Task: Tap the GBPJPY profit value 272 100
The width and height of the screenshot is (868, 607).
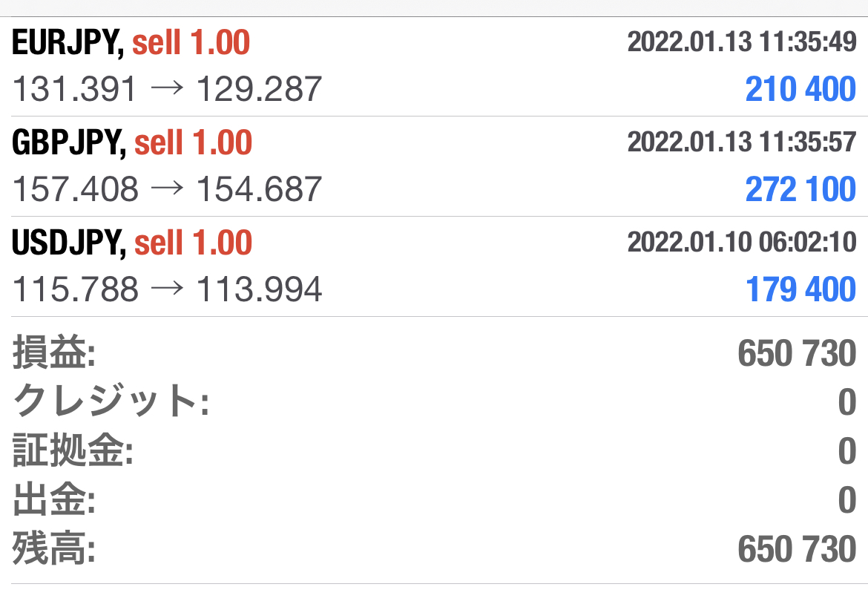Action: coord(800,190)
